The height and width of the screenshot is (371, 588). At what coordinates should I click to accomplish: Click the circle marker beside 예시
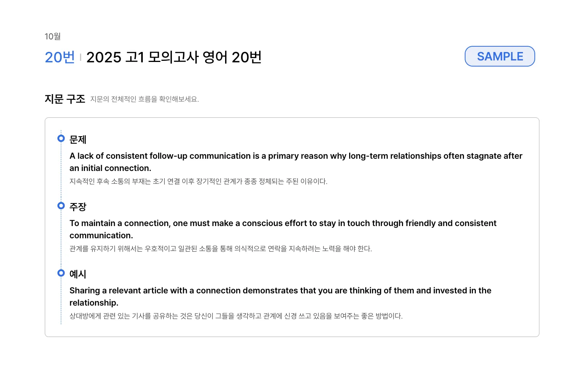point(61,273)
